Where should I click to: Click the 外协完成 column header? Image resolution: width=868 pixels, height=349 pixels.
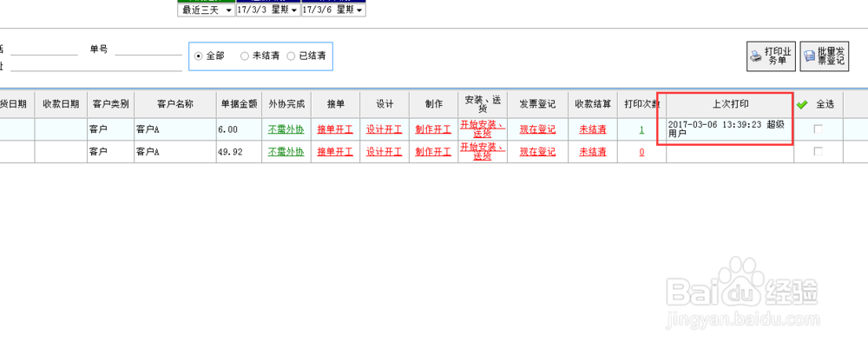286,104
